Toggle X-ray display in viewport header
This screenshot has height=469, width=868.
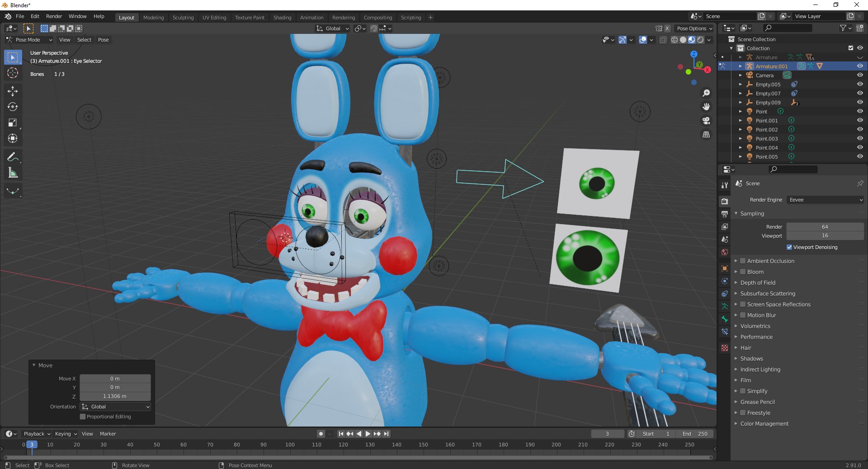coord(663,40)
